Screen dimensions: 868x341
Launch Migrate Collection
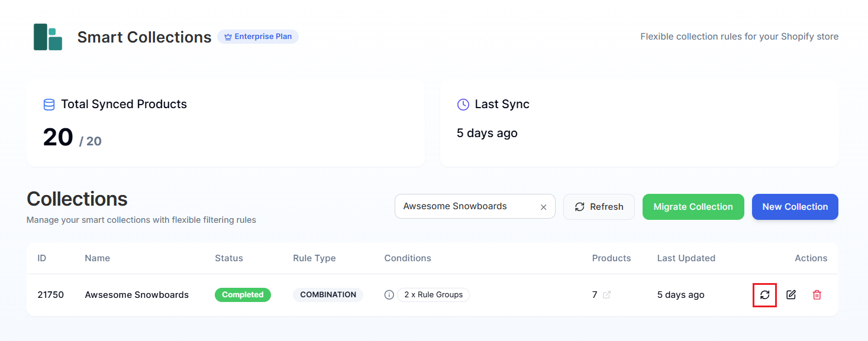coord(693,206)
